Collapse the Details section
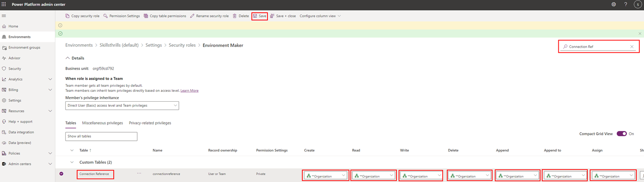644x182 pixels. [67, 58]
